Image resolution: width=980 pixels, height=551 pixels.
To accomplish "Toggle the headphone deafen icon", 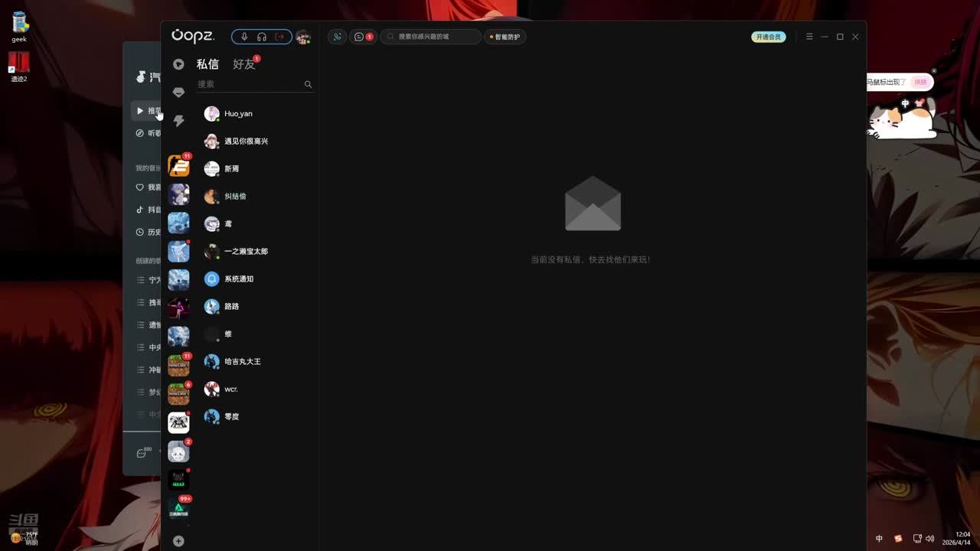I will click(x=262, y=37).
